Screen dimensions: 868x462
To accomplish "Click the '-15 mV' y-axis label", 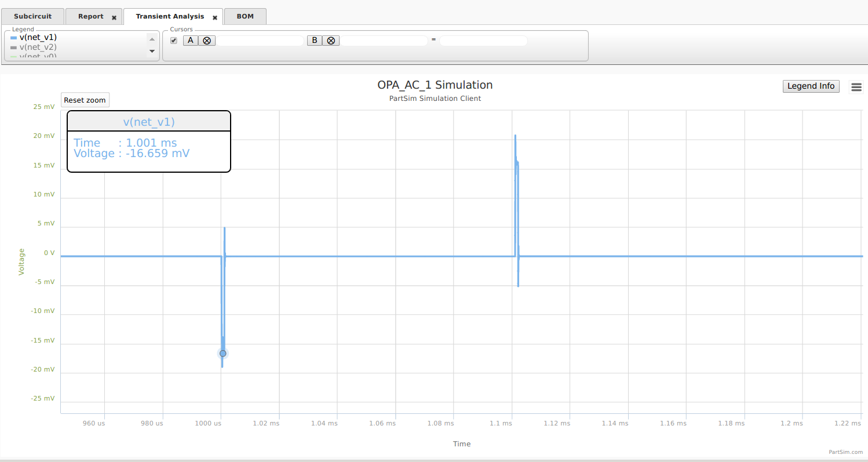I will click(x=43, y=341).
